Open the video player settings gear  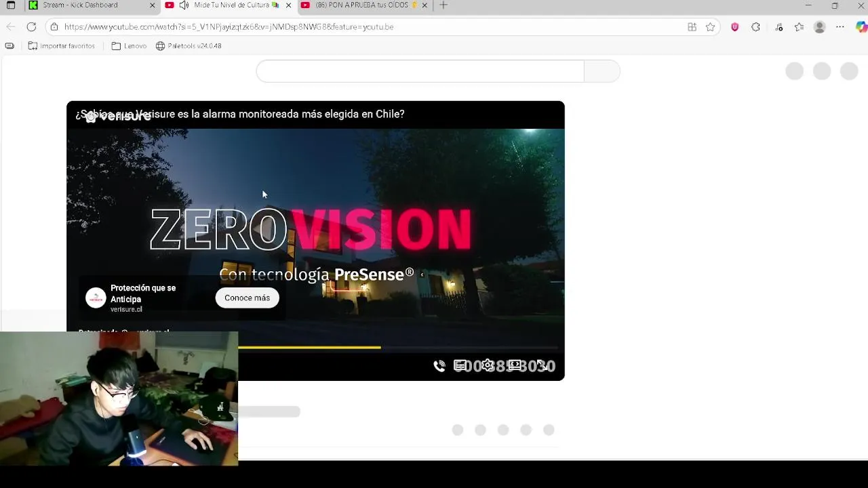pyautogui.click(x=488, y=366)
